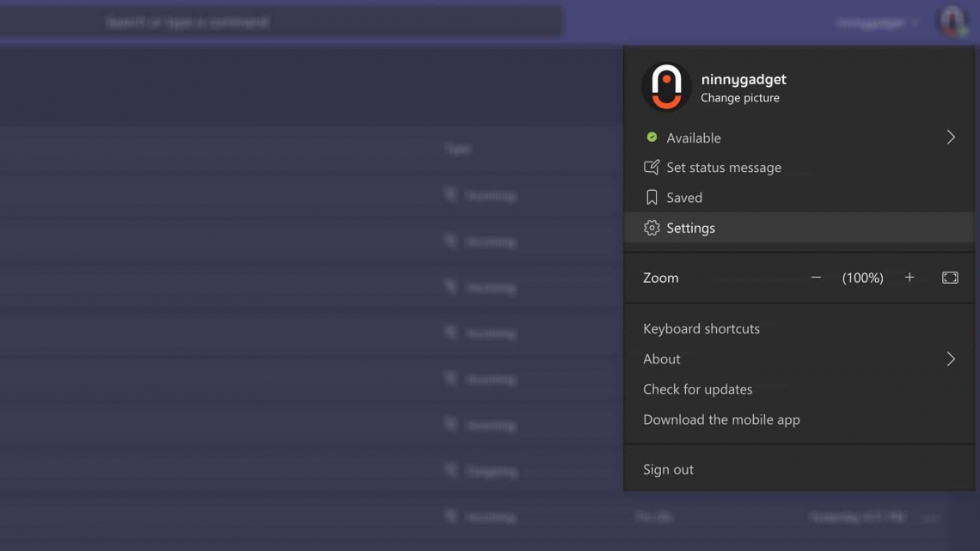Click the Change picture link
This screenshot has height=551, width=980.
click(x=740, y=97)
